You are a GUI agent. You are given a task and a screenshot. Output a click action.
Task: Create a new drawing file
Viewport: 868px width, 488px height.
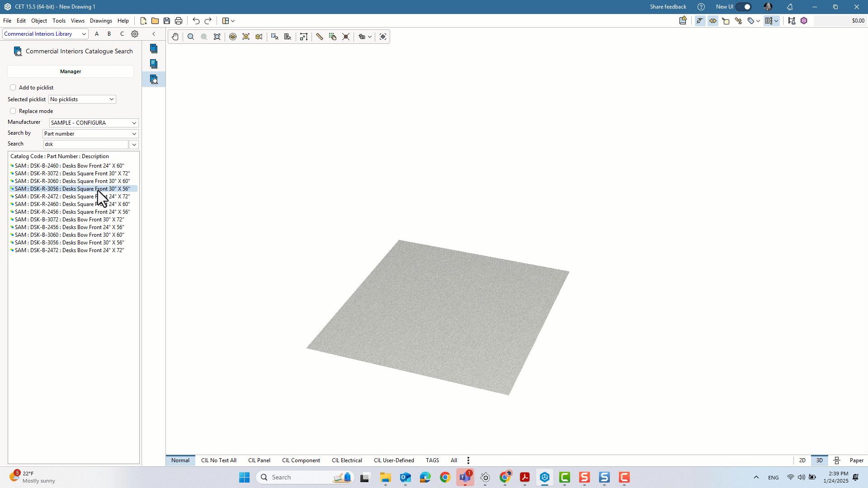(x=143, y=21)
